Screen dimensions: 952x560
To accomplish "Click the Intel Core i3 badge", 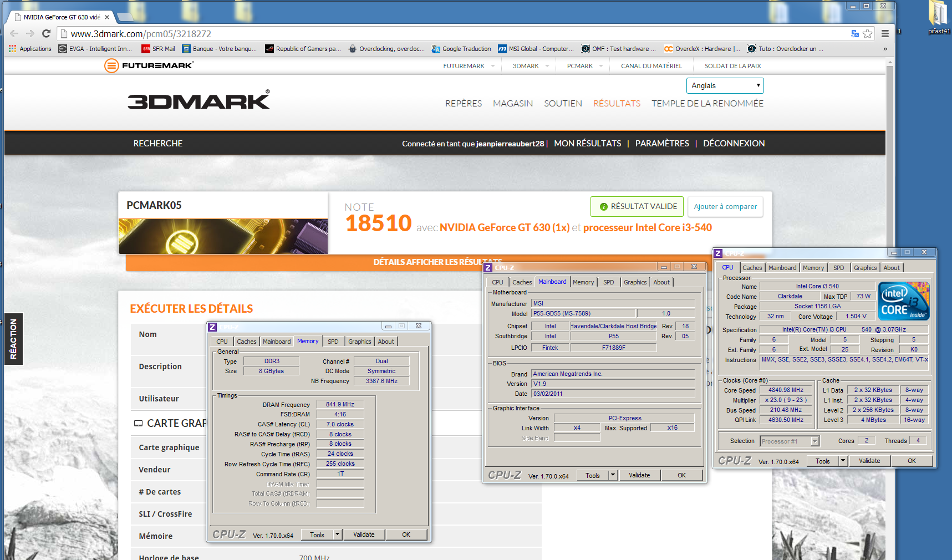I will tap(904, 301).
